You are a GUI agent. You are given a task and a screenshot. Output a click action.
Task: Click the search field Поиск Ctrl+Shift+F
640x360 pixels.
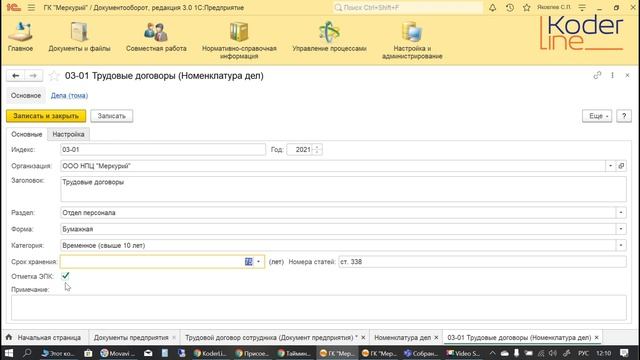(x=407, y=7)
